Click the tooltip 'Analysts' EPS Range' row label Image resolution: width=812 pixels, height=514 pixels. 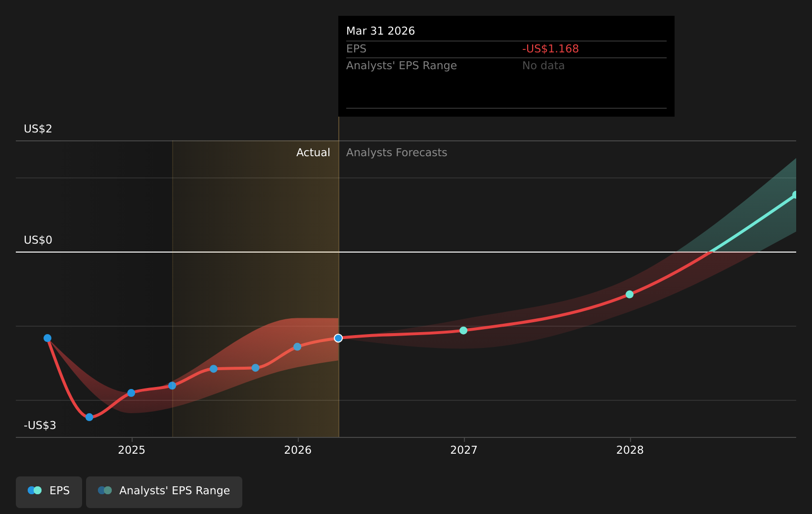[402, 66]
